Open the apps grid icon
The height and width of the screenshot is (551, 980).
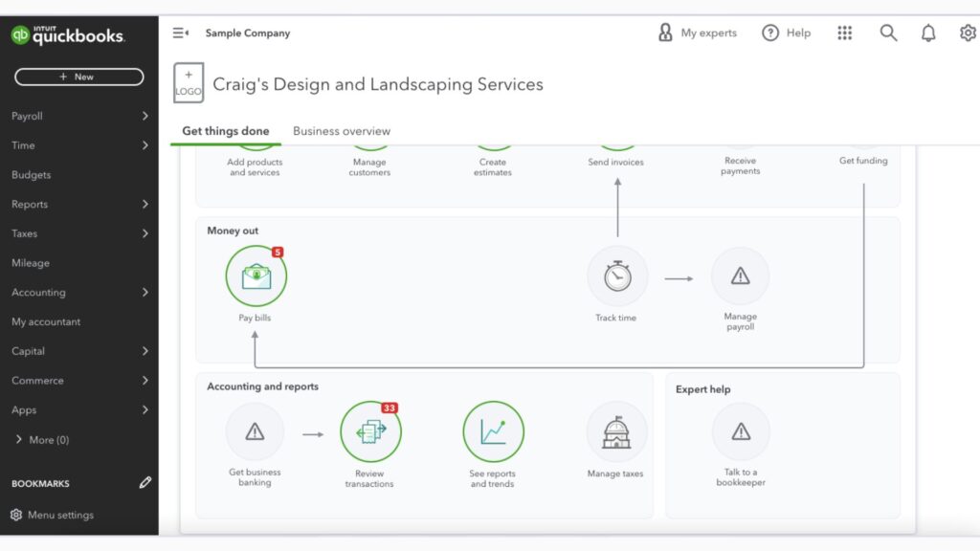(x=844, y=33)
